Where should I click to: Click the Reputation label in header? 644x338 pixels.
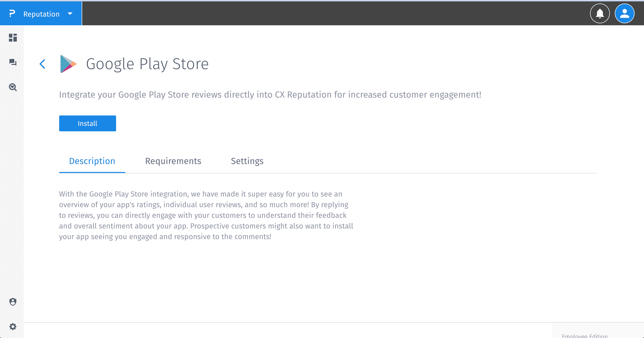42,14
